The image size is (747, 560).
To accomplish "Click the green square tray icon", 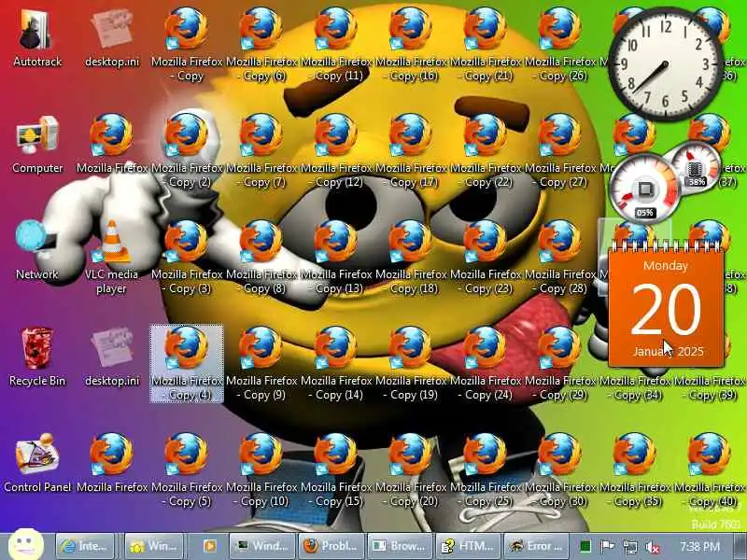I will 585,547.
